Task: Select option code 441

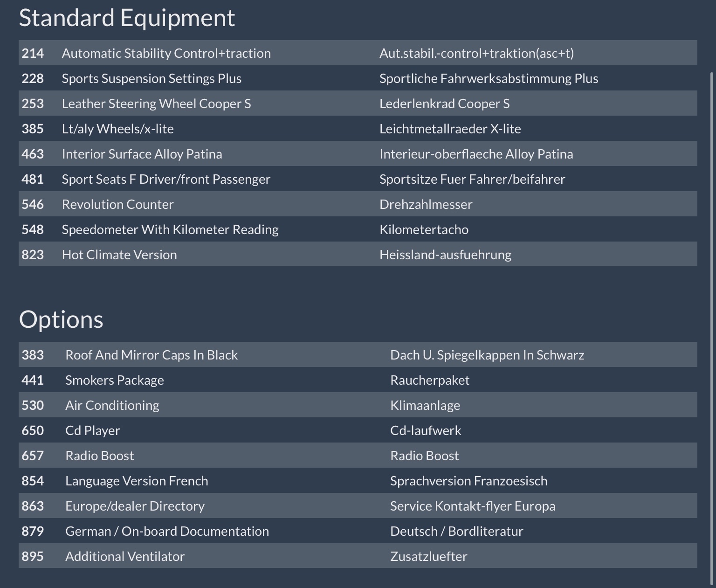Action: coord(33,380)
